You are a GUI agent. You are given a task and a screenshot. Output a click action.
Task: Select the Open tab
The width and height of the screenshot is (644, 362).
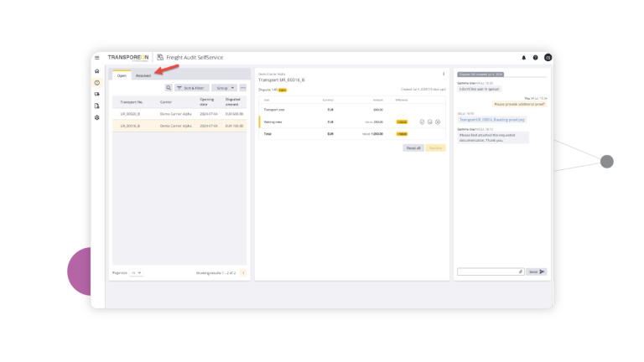click(122, 75)
